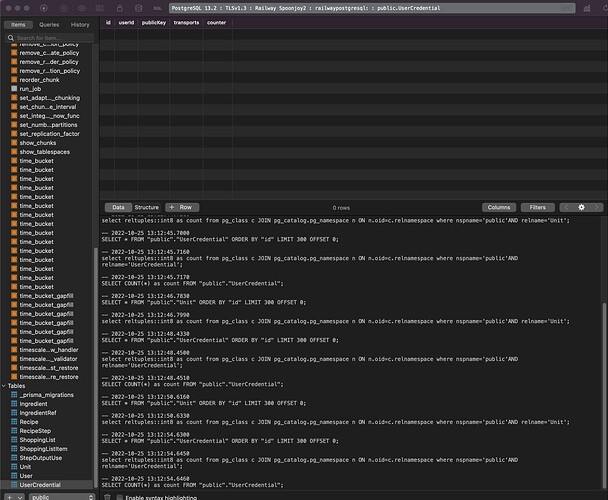
Task: Select the ShoppingListItem table
Action: point(43,449)
